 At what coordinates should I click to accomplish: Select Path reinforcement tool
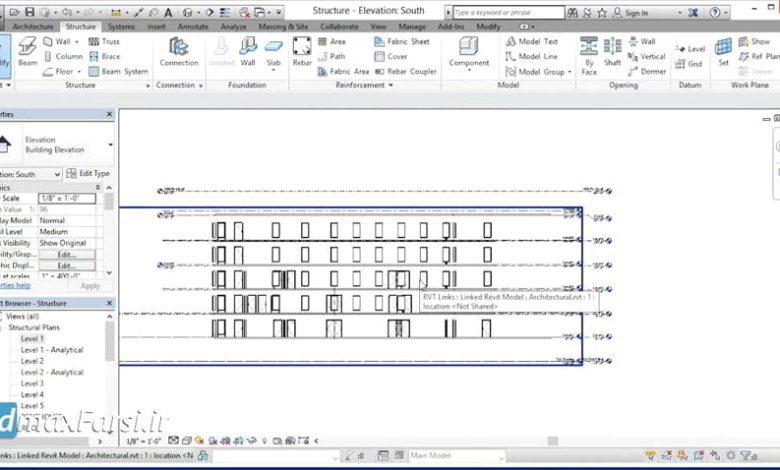coord(331,56)
